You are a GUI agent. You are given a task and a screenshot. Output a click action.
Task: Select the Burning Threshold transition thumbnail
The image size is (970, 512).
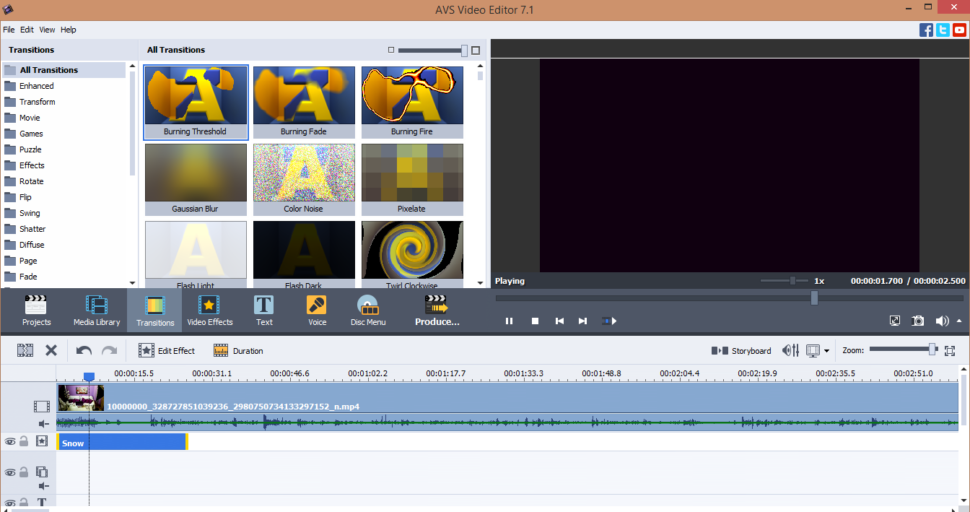[x=195, y=102]
